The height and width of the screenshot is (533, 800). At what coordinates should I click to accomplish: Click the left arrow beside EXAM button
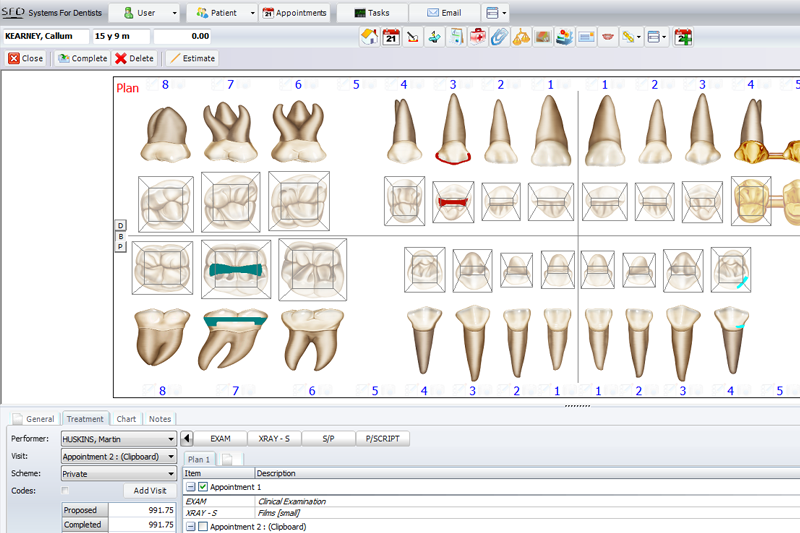tap(186, 438)
